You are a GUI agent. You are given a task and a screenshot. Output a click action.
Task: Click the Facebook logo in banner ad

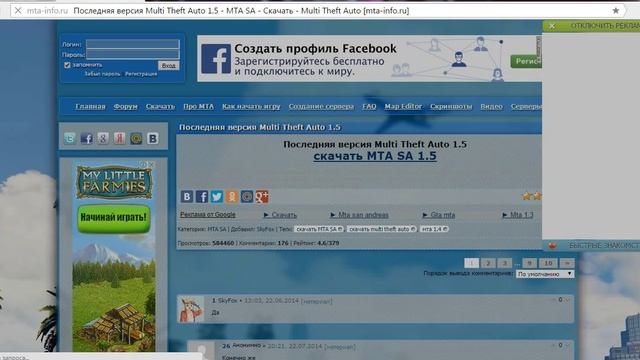[x=216, y=59]
